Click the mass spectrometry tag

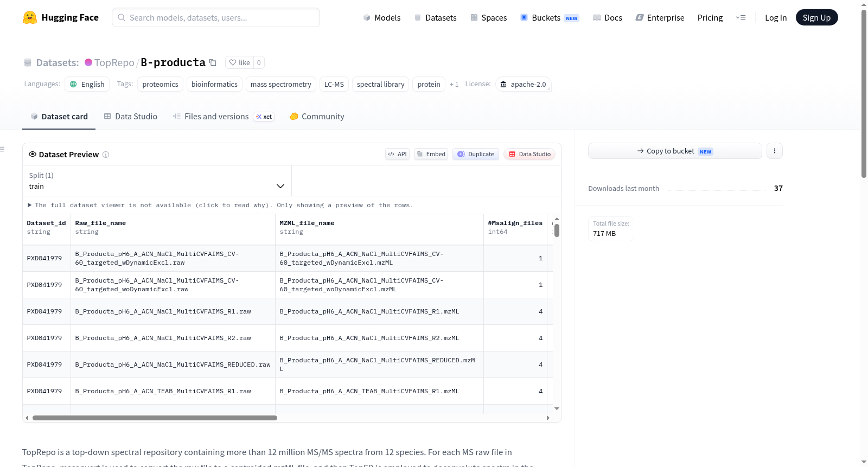click(x=281, y=84)
